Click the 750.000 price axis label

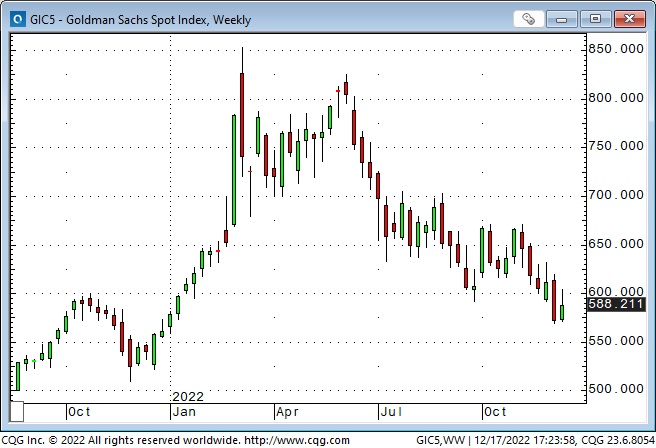pos(616,146)
